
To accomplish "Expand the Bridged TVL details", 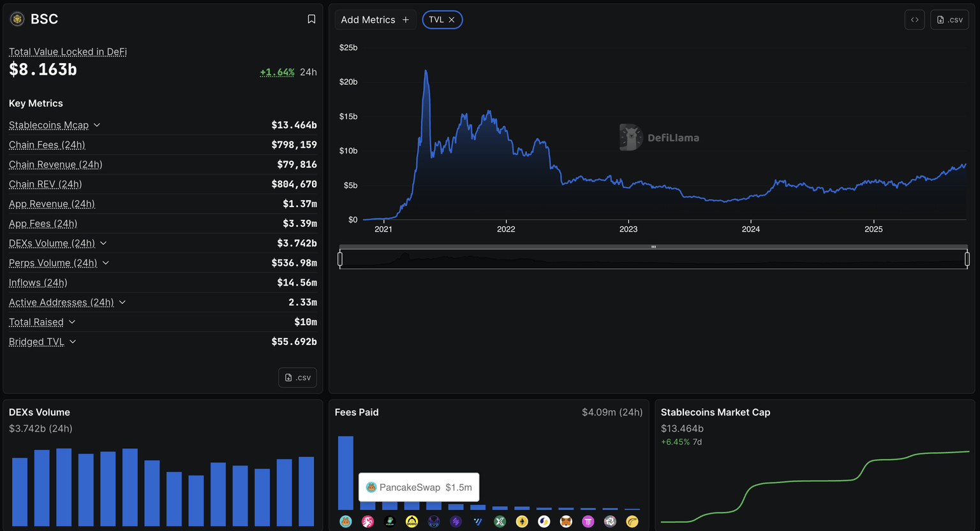I will (73, 342).
